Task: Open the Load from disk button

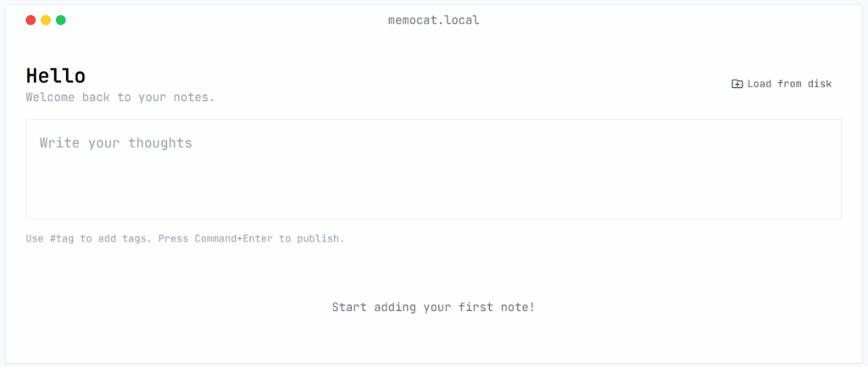Action: (x=782, y=84)
